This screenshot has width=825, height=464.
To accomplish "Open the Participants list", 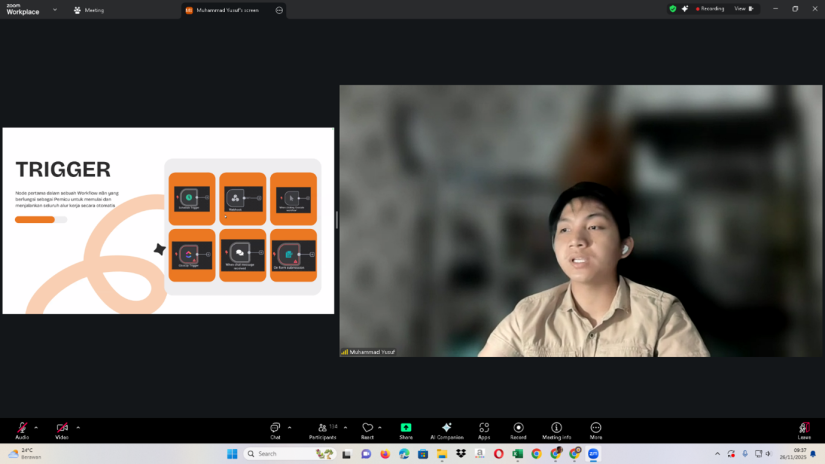I will point(322,428).
